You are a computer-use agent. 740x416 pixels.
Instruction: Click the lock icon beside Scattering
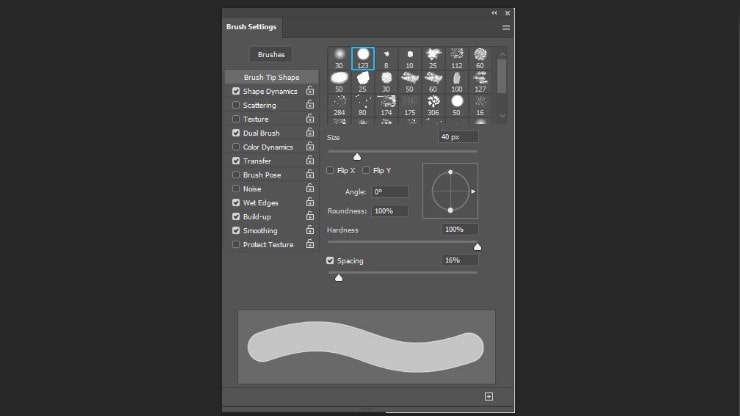(x=311, y=105)
